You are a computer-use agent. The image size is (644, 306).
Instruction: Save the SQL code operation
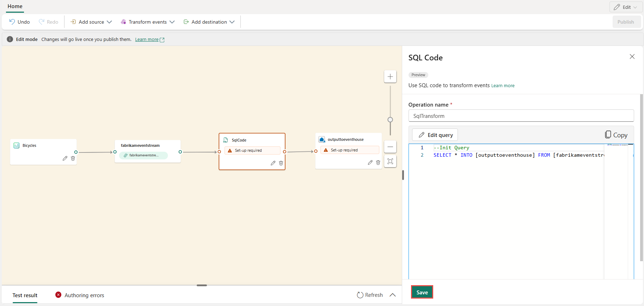pos(422,292)
